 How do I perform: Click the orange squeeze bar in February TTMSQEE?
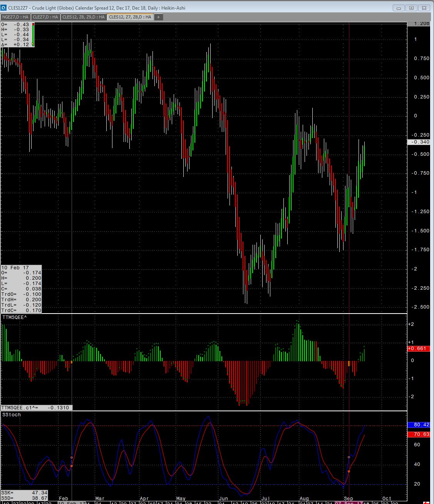pos(72,362)
